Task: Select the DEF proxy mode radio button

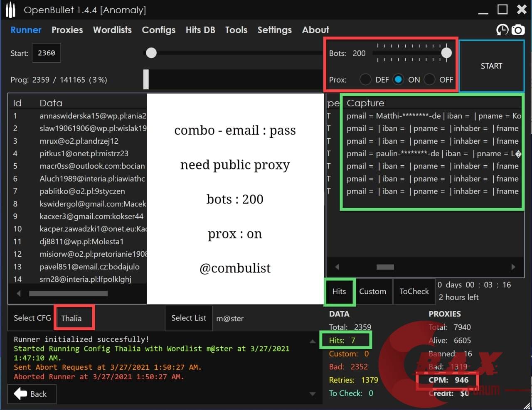Action: coord(365,79)
